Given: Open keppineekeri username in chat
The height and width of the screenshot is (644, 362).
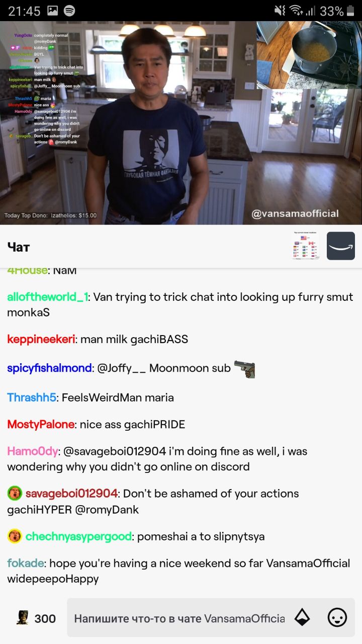Looking at the screenshot, I should pos(41,339).
